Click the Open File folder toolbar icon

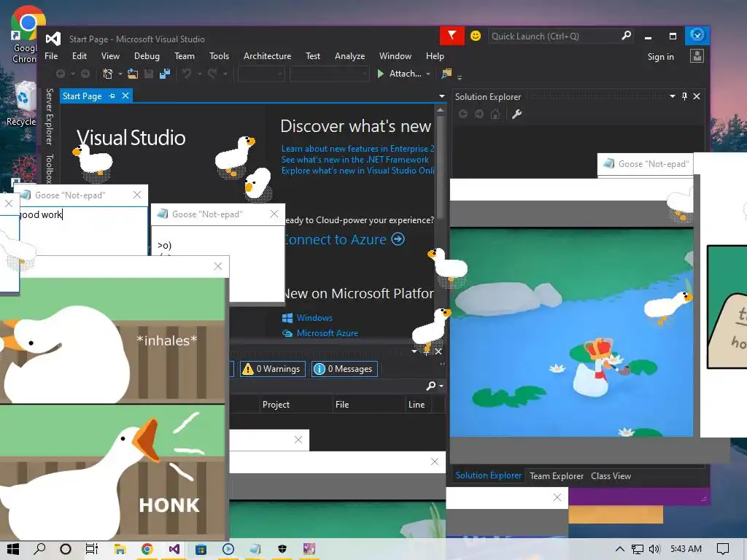[133, 74]
